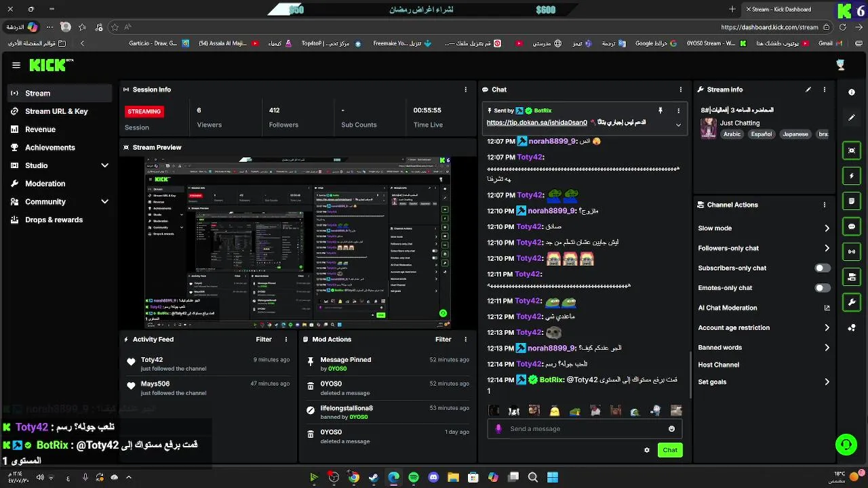Click the Stream Preview video thumbnail
This screenshot has height=488, width=868.
(298, 243)
